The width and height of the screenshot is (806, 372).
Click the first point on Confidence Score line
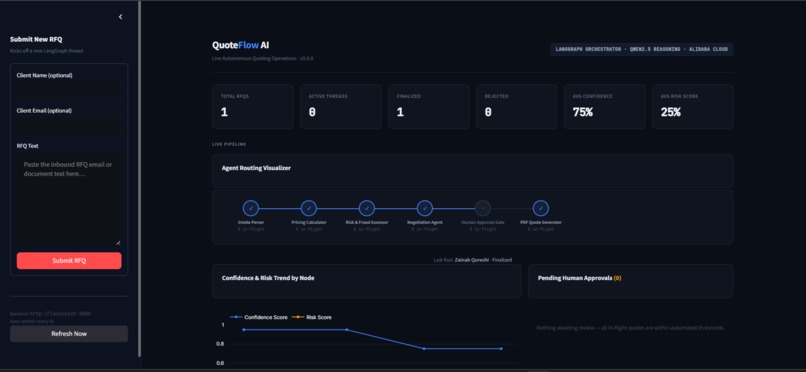244,329
